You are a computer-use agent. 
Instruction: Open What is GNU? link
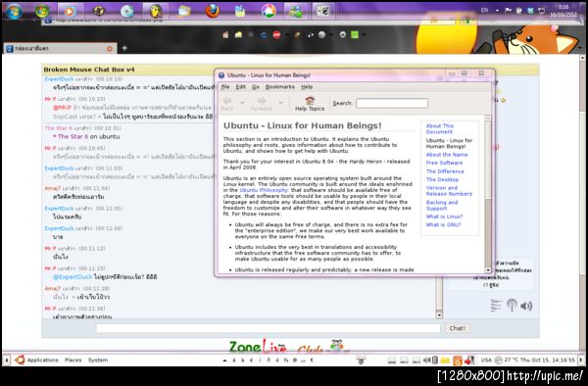tap(443, 225)
